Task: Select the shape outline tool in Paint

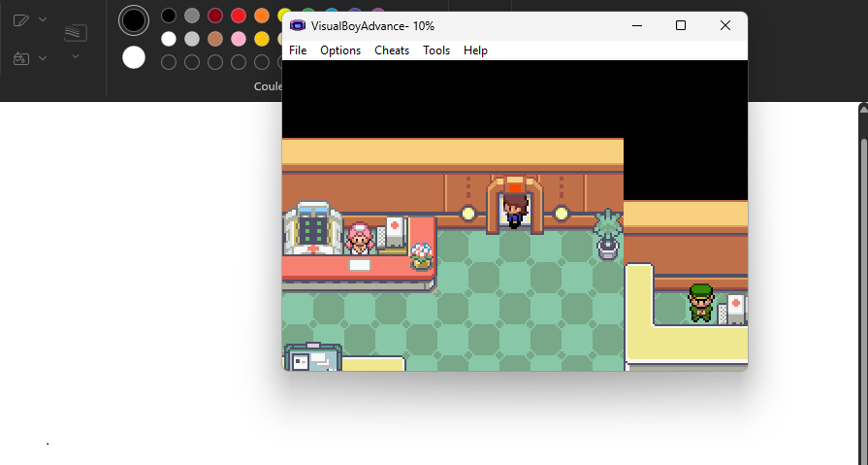Action: [21, 20]
